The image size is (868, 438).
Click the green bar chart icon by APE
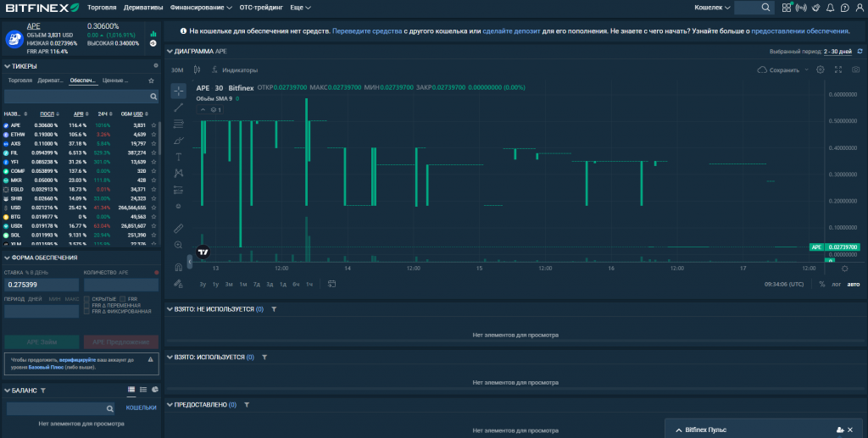[153, 34]
